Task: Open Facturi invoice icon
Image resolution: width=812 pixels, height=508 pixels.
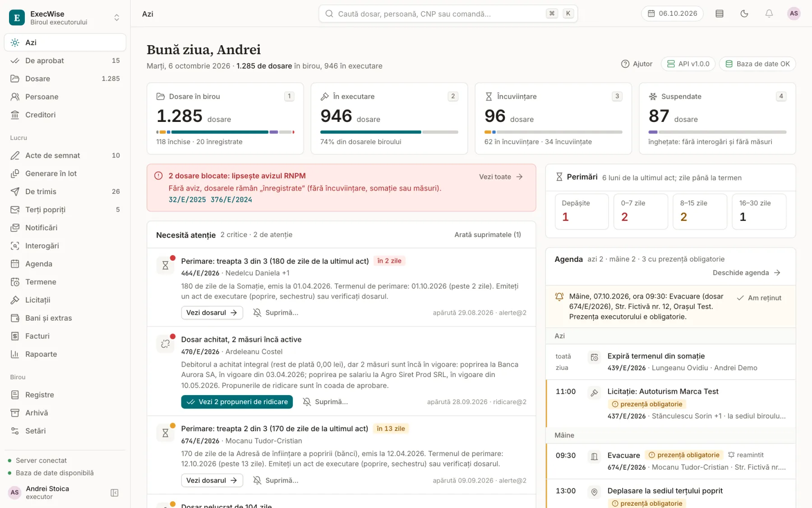Action: pos(15,336)
